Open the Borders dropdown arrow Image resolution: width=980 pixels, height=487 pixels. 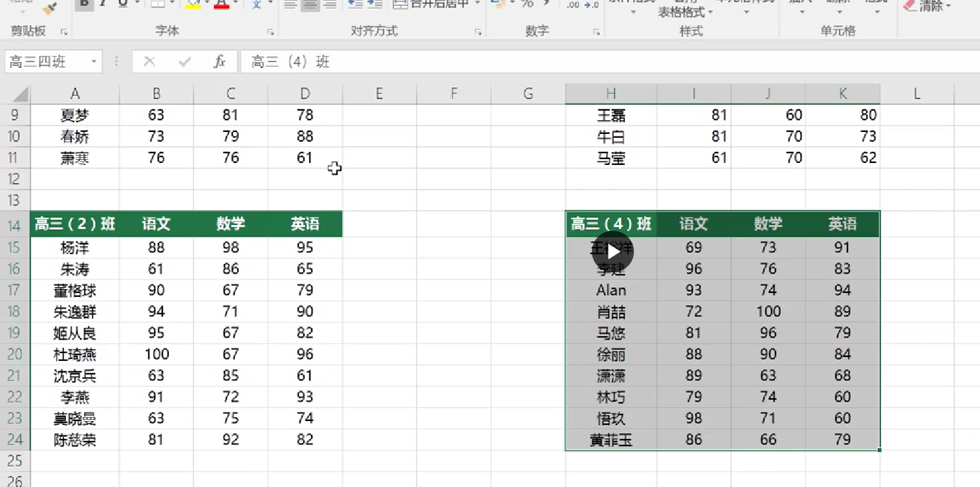coord(171,3)
